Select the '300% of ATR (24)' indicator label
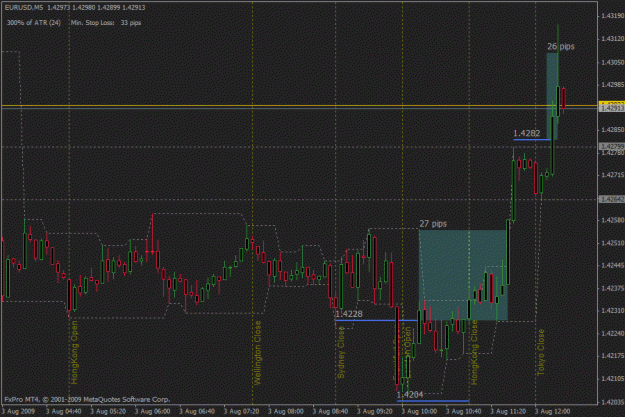Screen dimensions: 625x417 (34, 23)
